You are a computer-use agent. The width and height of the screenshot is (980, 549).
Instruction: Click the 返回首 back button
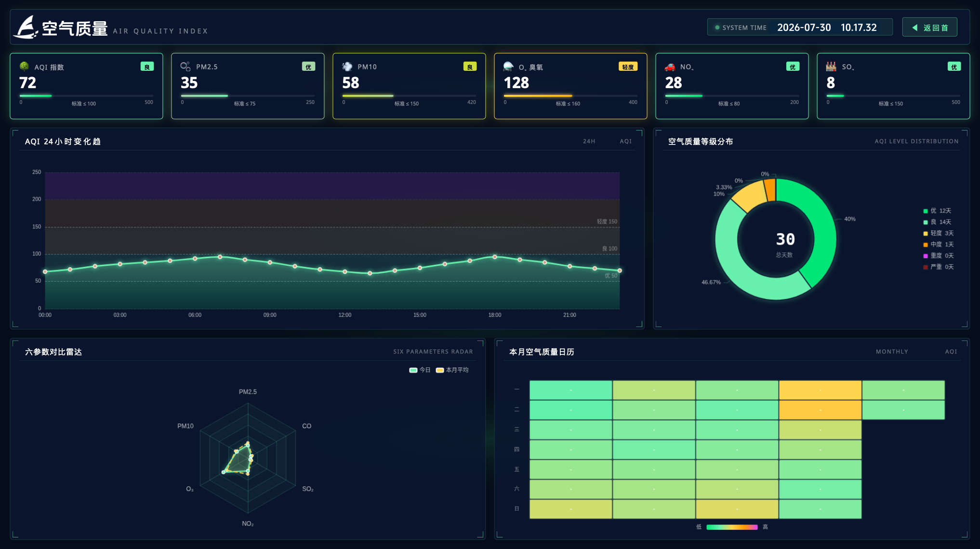click(x=929, y=27)
